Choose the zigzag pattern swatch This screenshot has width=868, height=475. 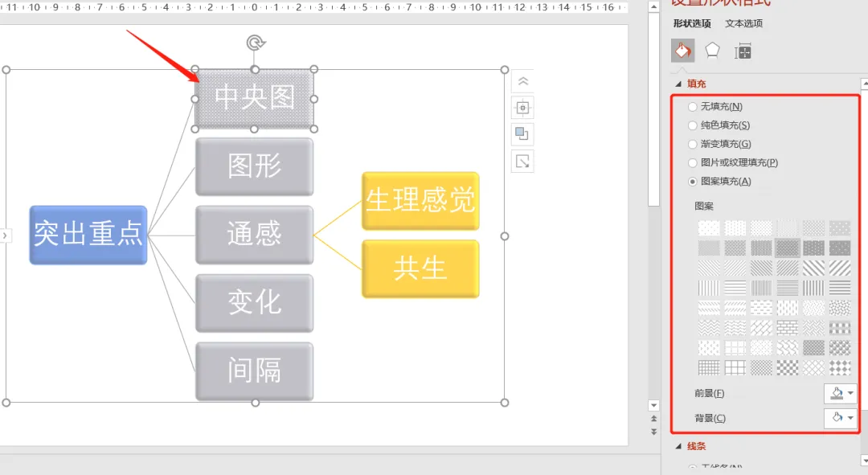(709, 328)
